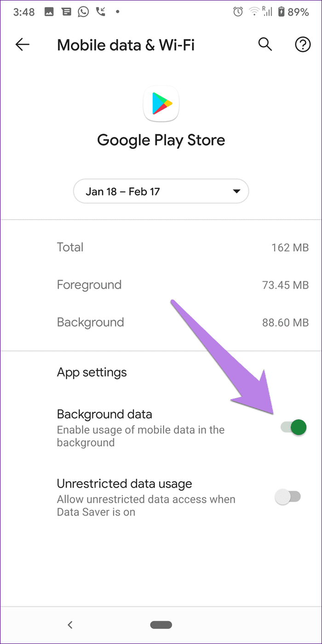Image resolution: width=322 pixels, height=644 pixels.
Task: Tap the missed call status icon
Action: point(101,12)
